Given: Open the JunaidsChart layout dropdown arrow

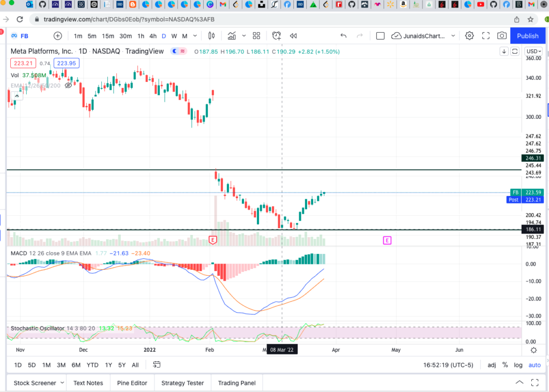Looking at the screenshot, I should point(453,36).
